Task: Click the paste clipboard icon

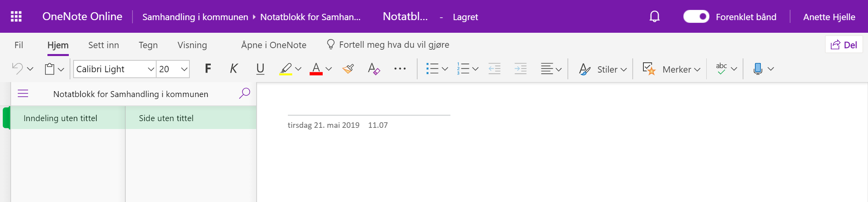Action: point(49,69)
